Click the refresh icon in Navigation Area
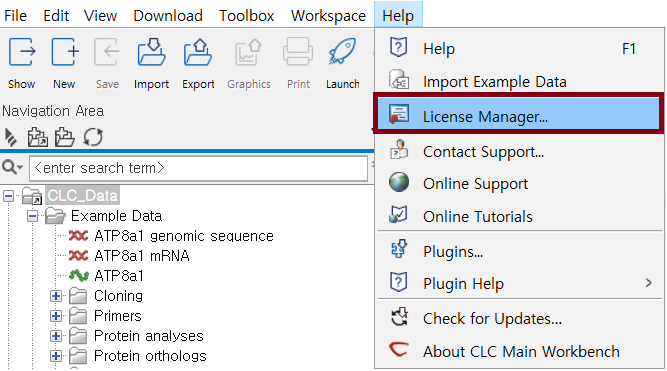667x371 pixels. point(93,137)
